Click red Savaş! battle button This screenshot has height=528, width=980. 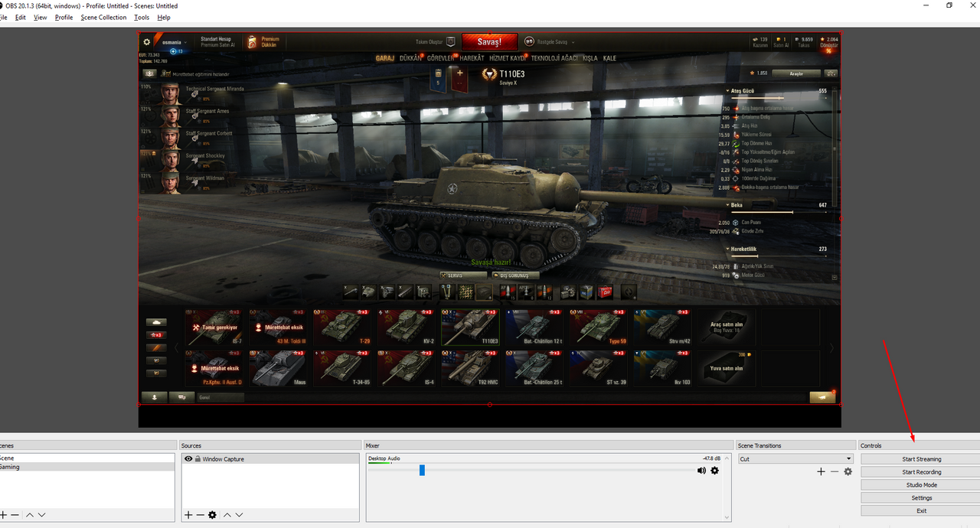489,42
